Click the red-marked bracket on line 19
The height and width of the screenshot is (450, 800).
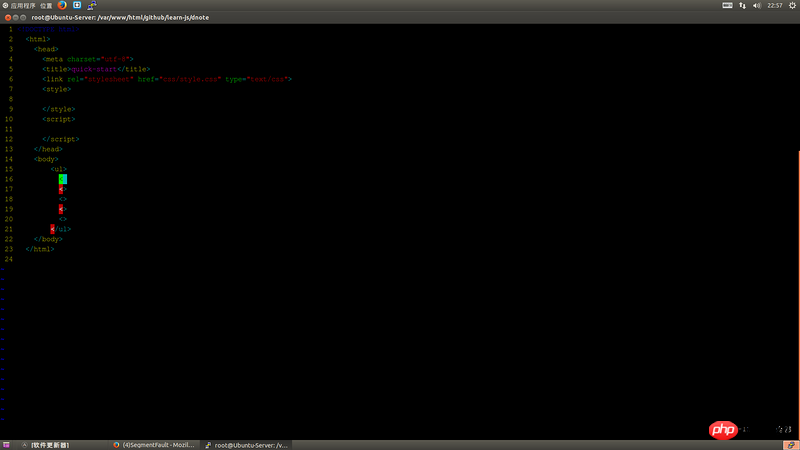[x=61, y=209]
